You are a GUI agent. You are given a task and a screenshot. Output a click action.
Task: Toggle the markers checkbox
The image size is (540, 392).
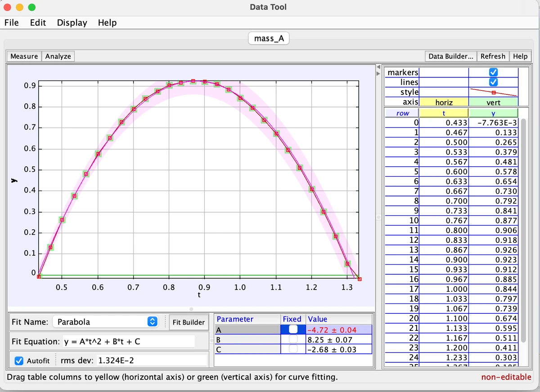(493, 72)
